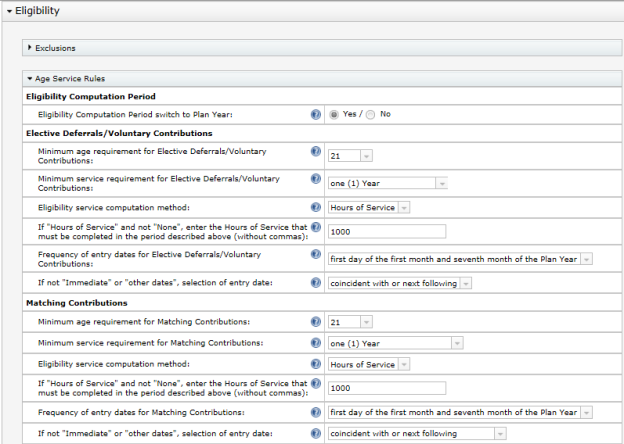624x444 pixels.
Task: Select Yes for switch to Plan Year
Action: (x=334, y=115)
